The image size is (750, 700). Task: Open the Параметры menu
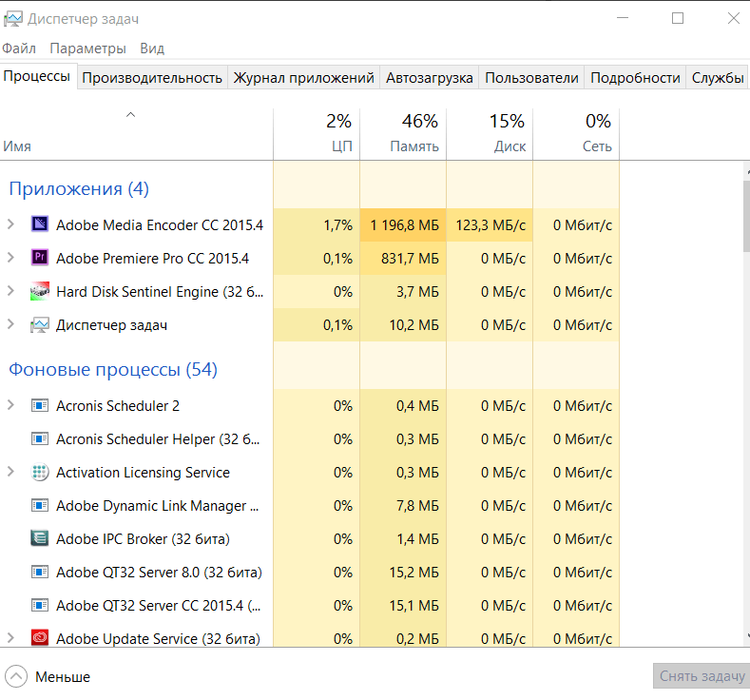88,49
